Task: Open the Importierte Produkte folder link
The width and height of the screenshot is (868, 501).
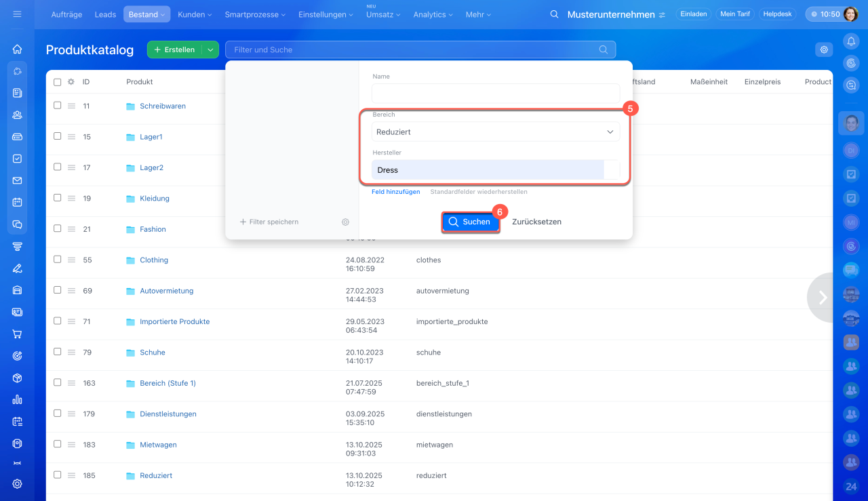Action: click(175, 321)
